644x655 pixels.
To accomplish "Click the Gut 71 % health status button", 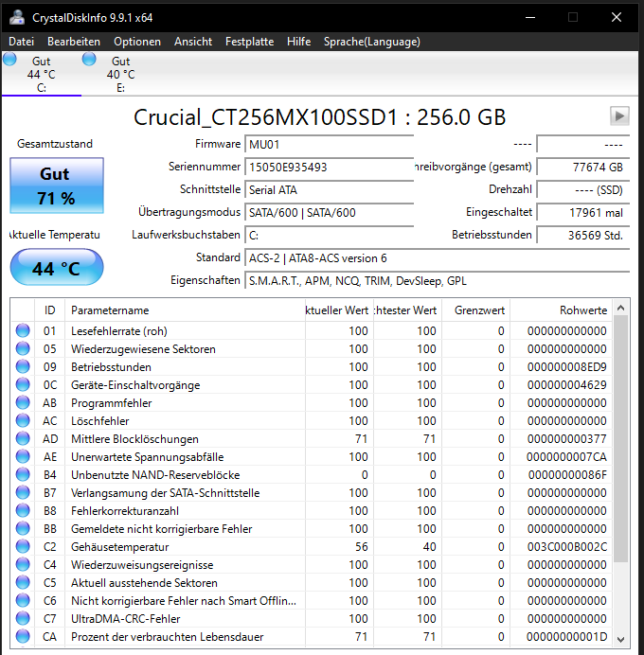I will pos(57,186).
